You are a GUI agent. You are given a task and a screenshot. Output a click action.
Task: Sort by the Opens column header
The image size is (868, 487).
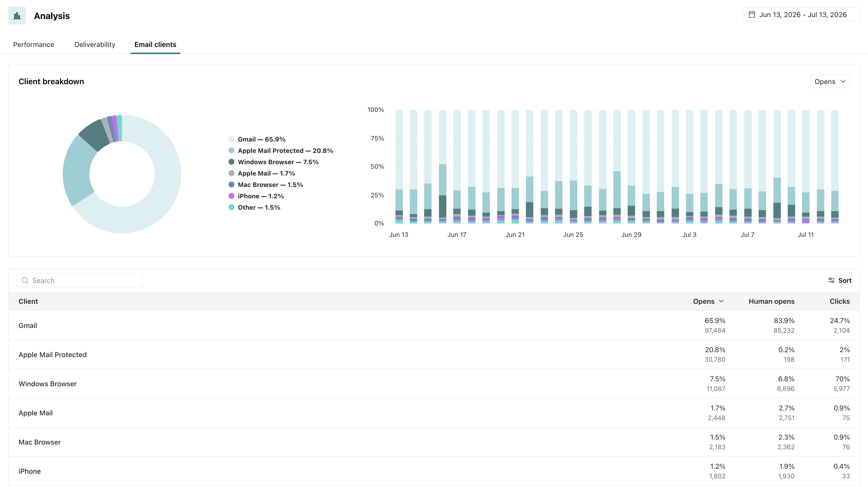click(703, 302)
